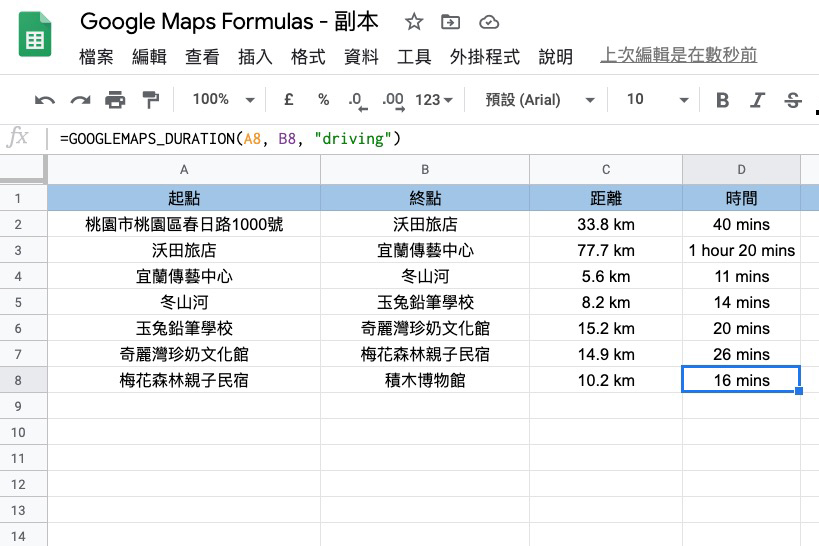Open the 資料 menu
819x546 pixels.
(x=361, y=56)
